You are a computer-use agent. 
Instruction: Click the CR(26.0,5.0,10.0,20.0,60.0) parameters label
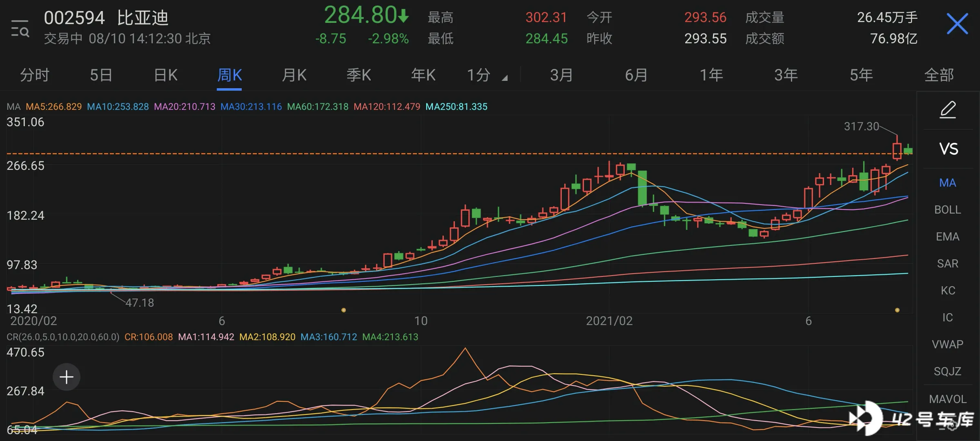click(x=63, y=337)
